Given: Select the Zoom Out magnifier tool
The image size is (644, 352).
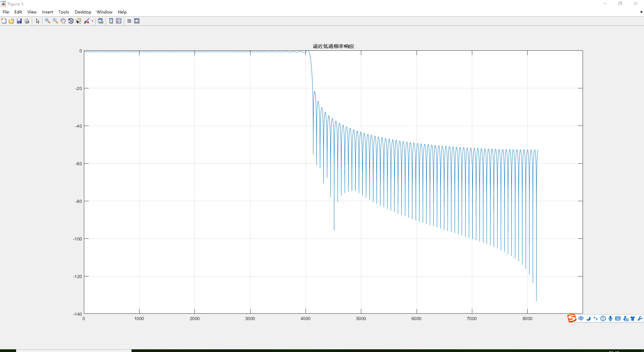Looking at the screenshot, I should (x=55, y=21).
